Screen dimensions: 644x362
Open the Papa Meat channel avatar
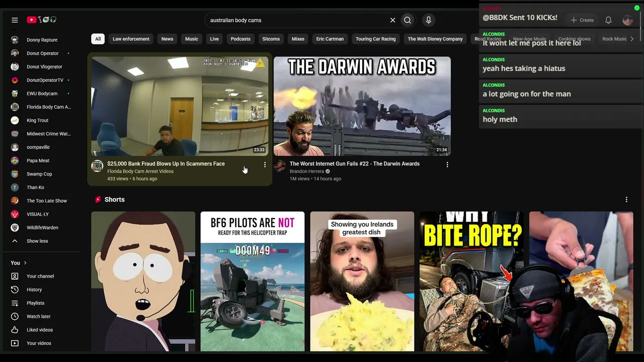click(15, 160)
